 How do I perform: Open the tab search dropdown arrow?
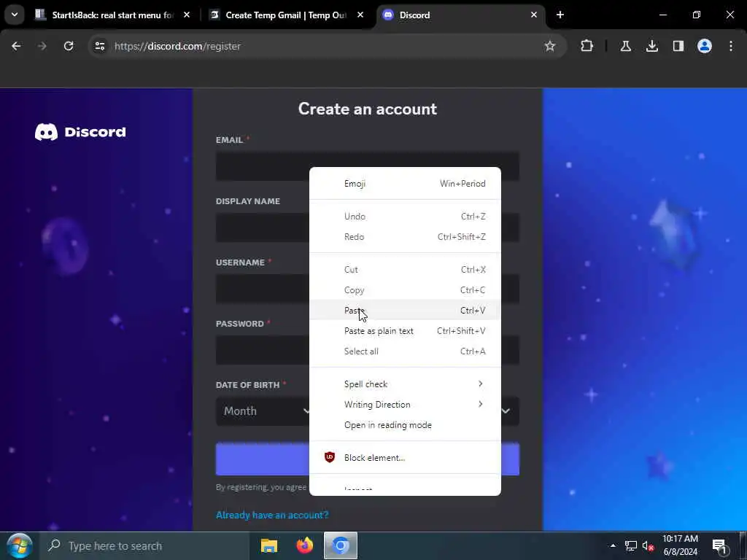click(15, 15)
